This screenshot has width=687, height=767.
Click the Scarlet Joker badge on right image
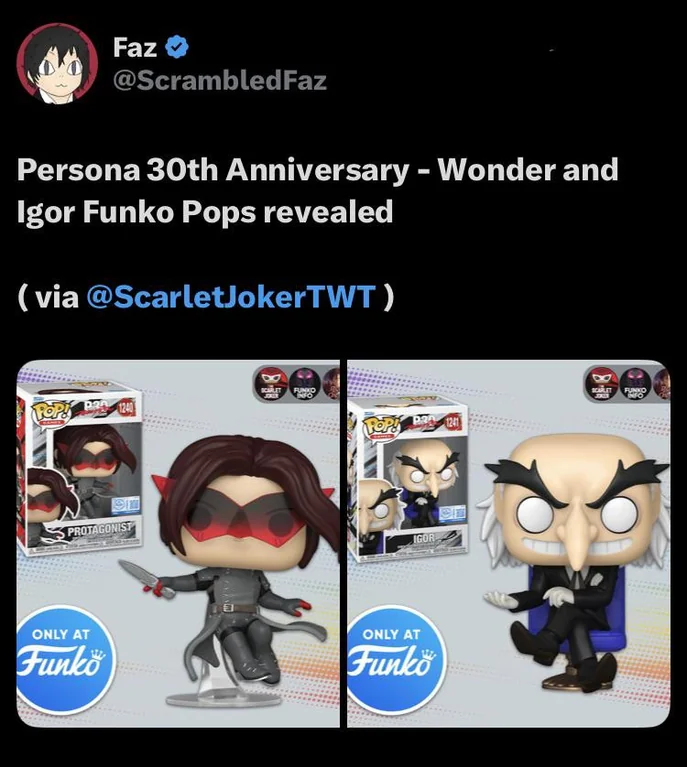coord(601,383)
